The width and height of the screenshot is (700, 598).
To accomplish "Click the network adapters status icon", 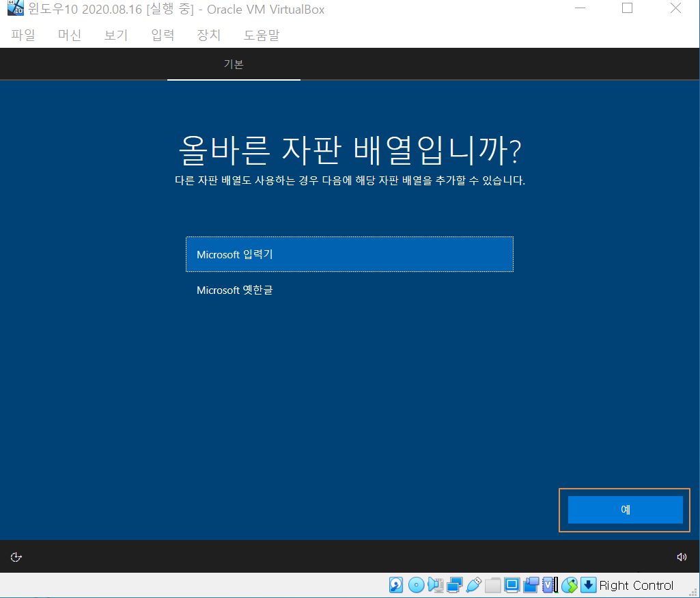I will click(x=454, y=584).
